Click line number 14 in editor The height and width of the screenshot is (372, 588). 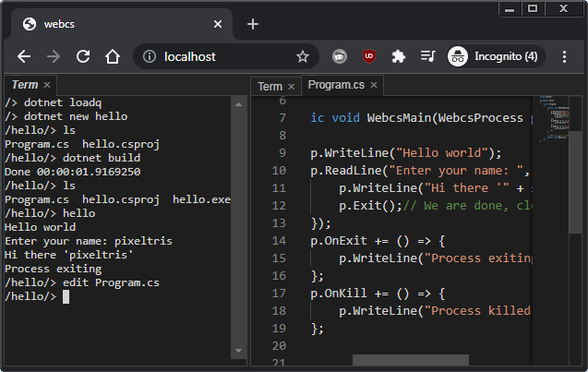[279, 241]
